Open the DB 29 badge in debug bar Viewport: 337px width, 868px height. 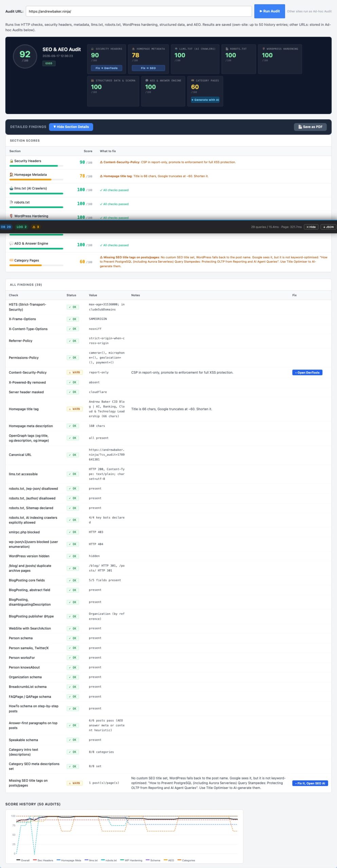(x=6, y=227)
